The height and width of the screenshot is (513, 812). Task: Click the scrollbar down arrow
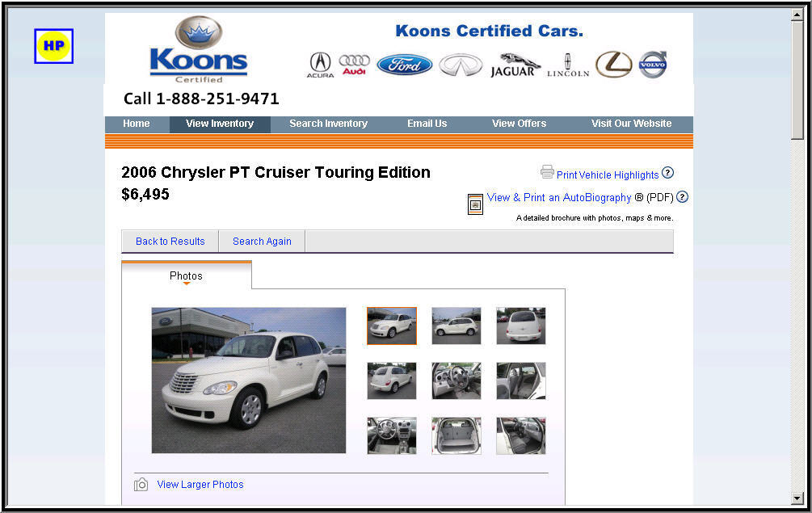pyautogui.click(x=797, y=498)
